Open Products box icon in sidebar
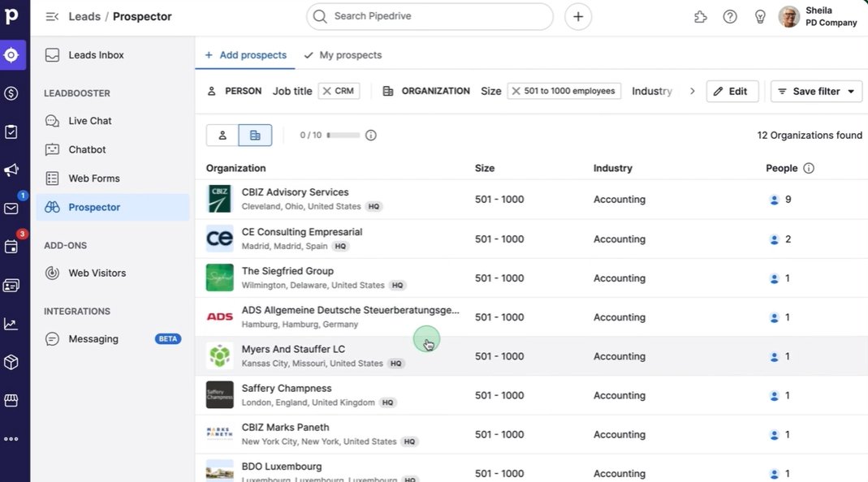868x482 pixels. coord(11,363)
